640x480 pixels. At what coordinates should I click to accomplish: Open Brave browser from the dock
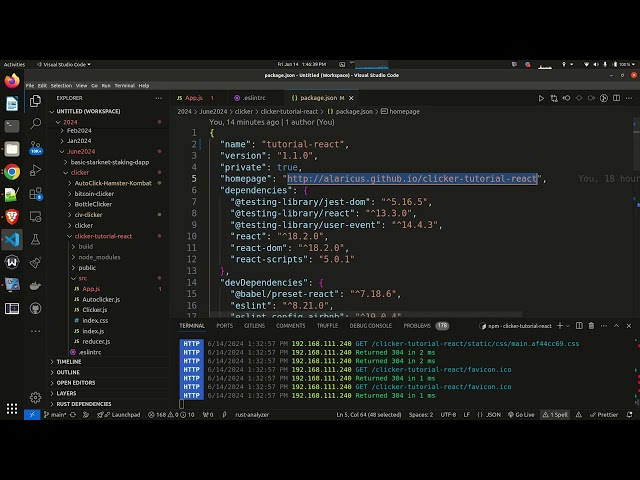12,217
